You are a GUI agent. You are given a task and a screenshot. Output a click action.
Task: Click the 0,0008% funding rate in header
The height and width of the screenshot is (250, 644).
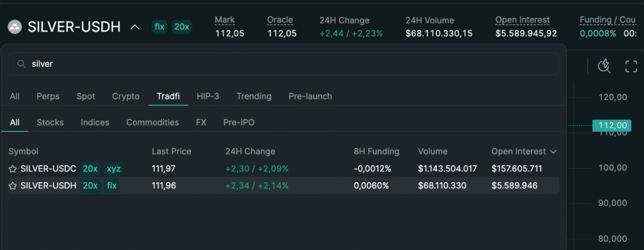[x=598, y=34]
